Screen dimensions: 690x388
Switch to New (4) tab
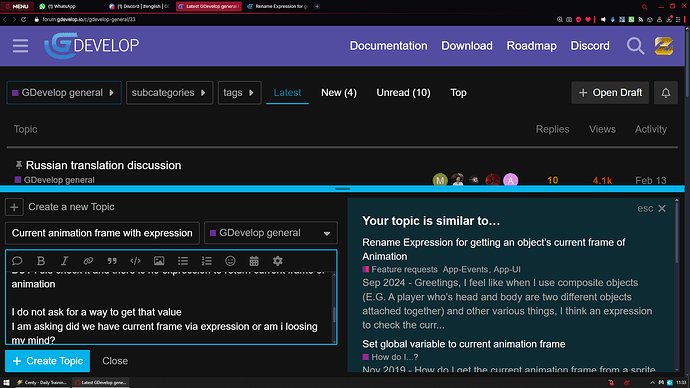click(x=339, y=93)
